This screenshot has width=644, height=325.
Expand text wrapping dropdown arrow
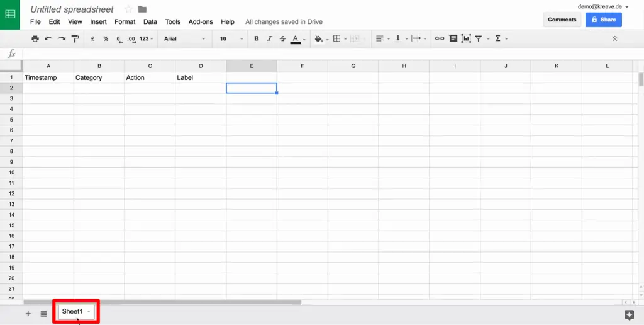pos(425,39)
